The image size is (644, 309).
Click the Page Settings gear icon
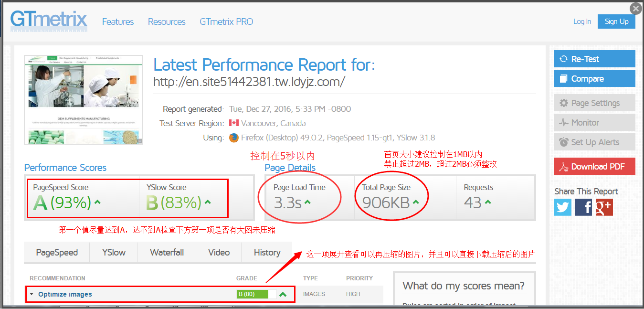[564, 103]
